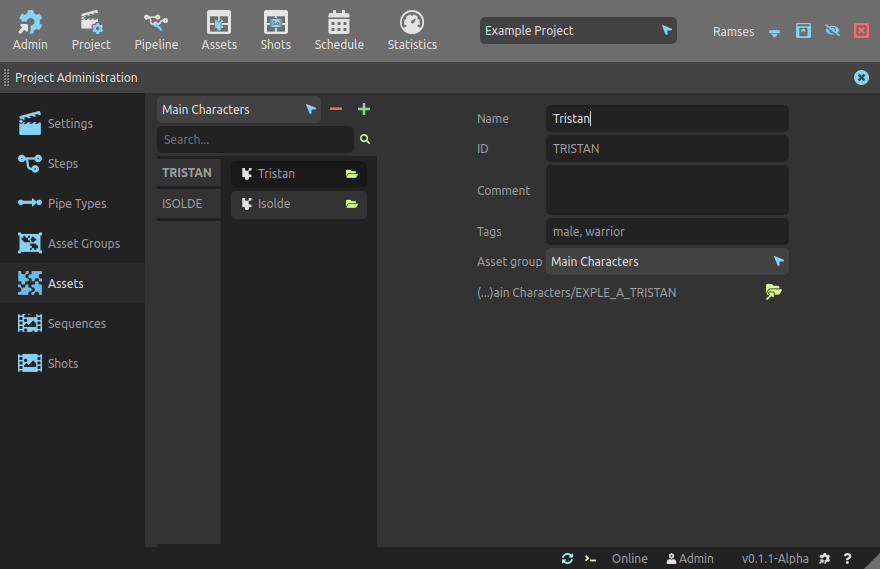The height and width of the screenshot is (569, 880).
Task: Remove selected asset with red minus icon
Action: (336, 109)
